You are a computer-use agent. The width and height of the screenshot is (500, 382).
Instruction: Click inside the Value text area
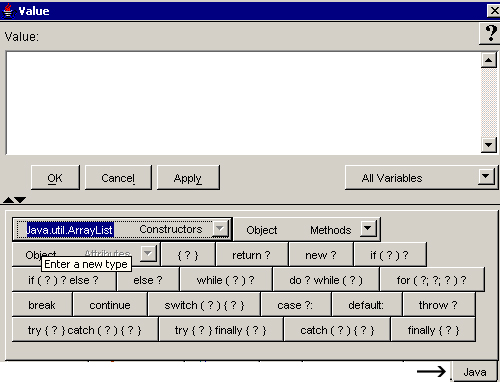[x=243, y=103]
